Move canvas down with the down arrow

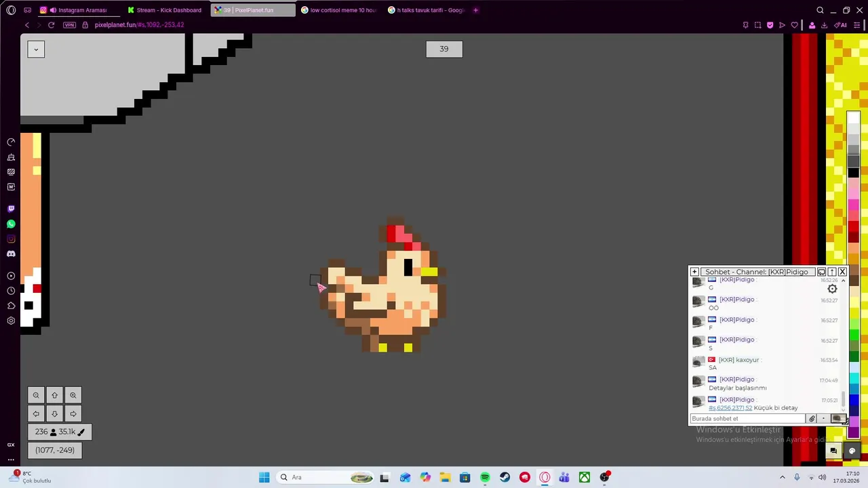55,413
